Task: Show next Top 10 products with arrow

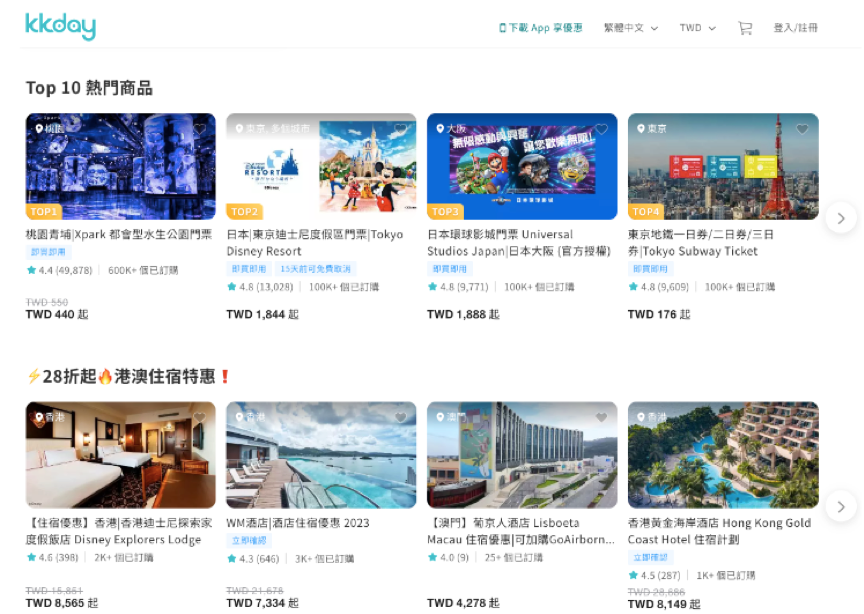Action: coord(841,218)
